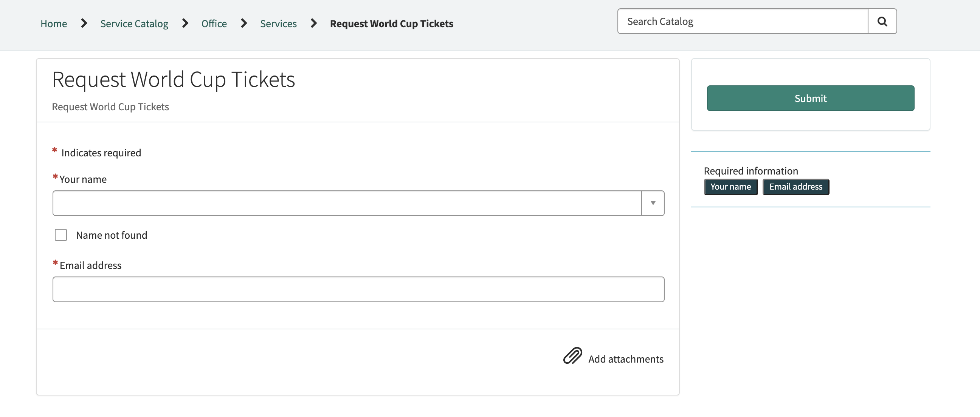Click inside the Your name combo box

click(347, 203)
